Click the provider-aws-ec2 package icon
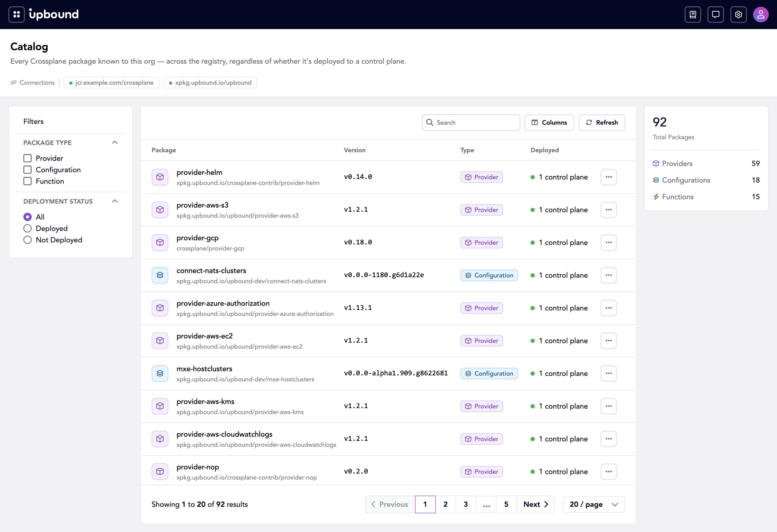 click(x=160, y=341)
